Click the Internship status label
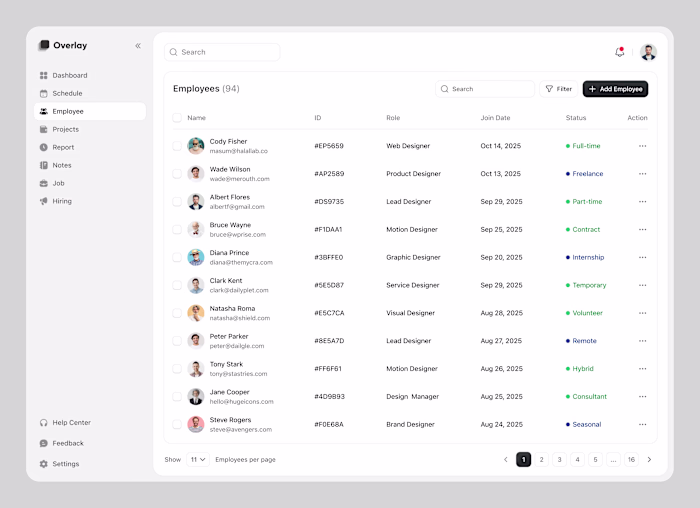The width and height of the screenshot is (700, 508). (x=588, y=258)
